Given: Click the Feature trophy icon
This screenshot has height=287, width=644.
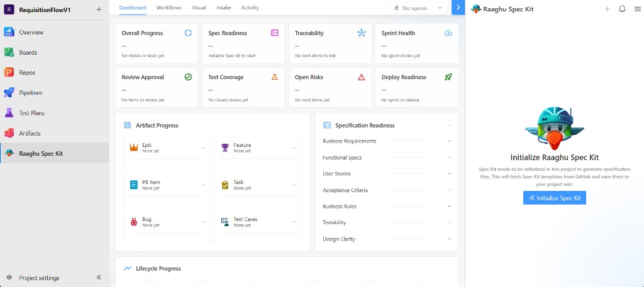Looking at the screenshot, I should tap(225, 148).
